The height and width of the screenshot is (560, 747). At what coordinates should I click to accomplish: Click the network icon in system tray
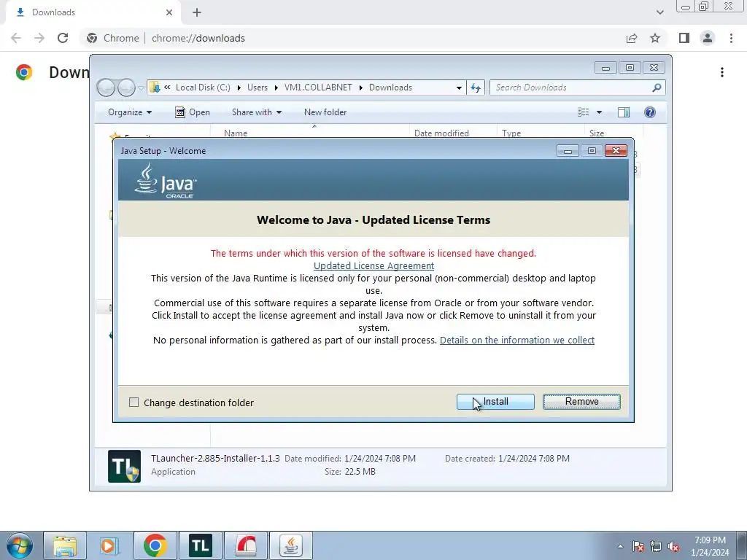coord(656,547)
